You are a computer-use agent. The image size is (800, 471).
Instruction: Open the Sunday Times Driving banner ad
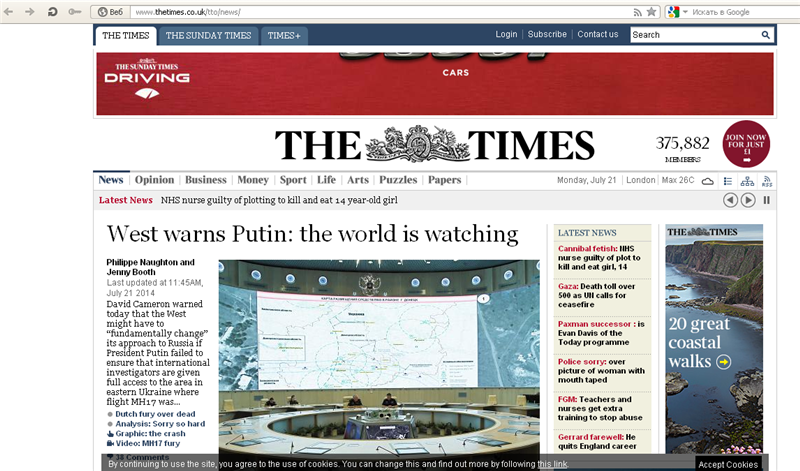[435, 83]
